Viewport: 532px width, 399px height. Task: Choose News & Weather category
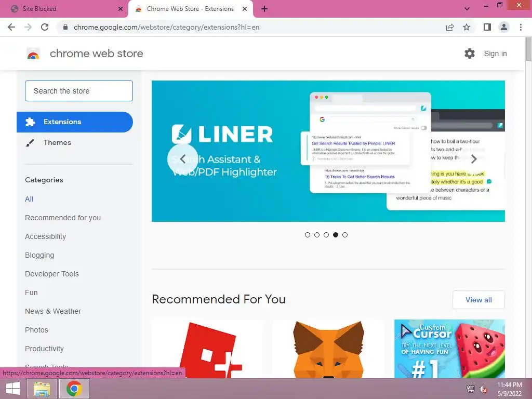pos(53,311)
